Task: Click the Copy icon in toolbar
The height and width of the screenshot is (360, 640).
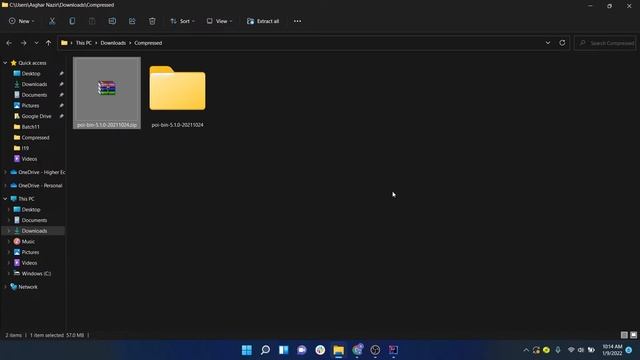Action: coord(72,21)
